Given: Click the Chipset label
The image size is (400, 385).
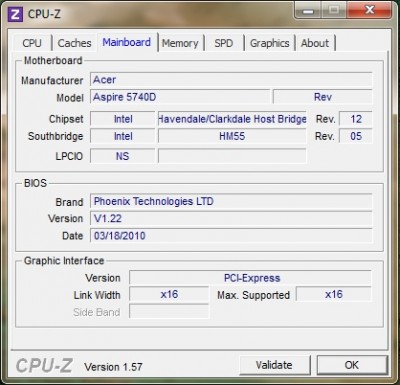Looking at the screenshot, I should point(66,119).
